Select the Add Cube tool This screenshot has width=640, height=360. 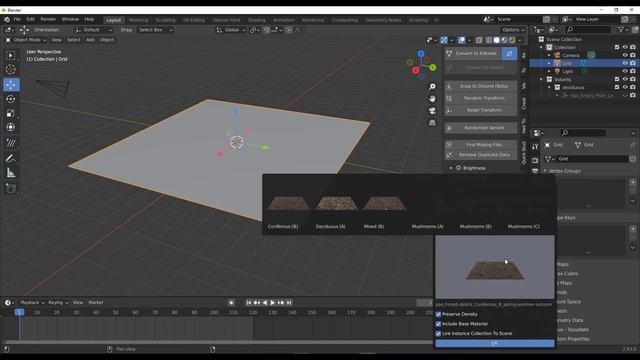[x=11, y=188]
